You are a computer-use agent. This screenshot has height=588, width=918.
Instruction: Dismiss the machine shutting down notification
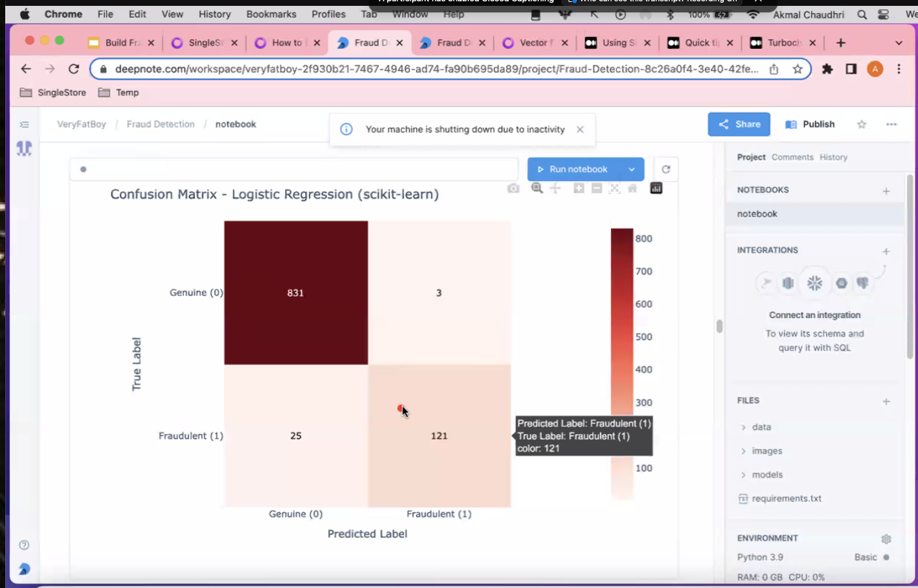(580, 130)
